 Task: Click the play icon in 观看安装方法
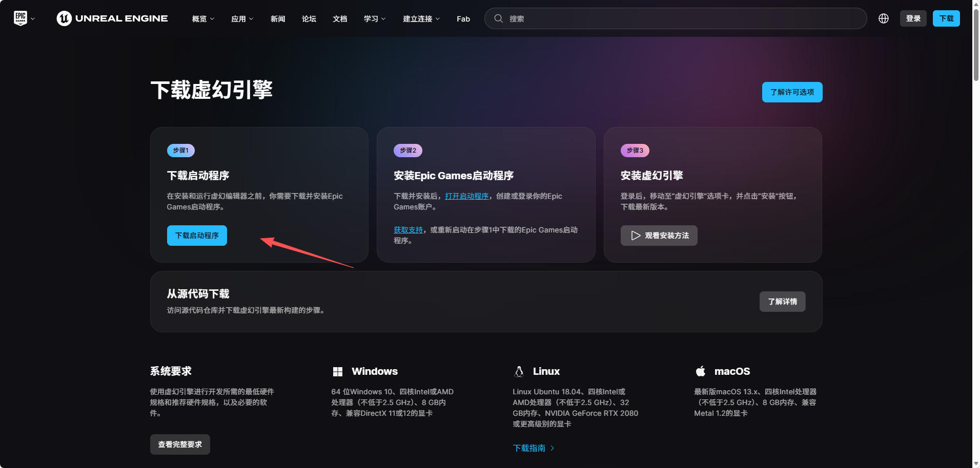[x=636, y=236]
